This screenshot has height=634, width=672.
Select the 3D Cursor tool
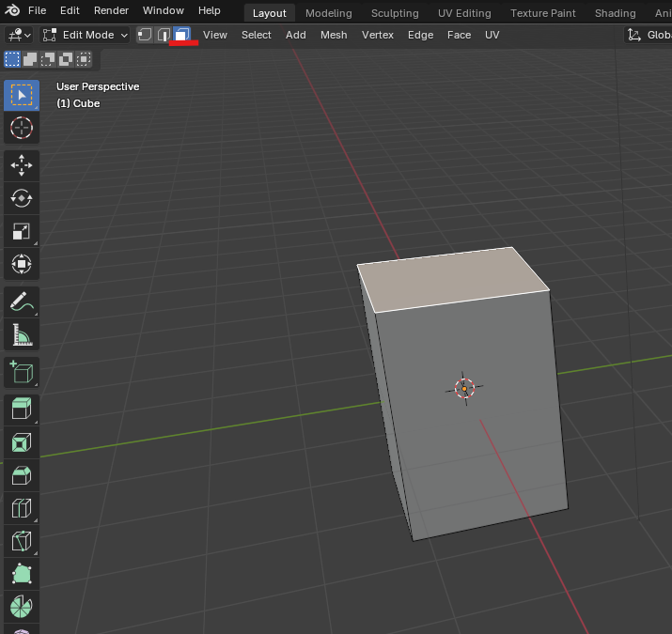[x=22, y=128]
